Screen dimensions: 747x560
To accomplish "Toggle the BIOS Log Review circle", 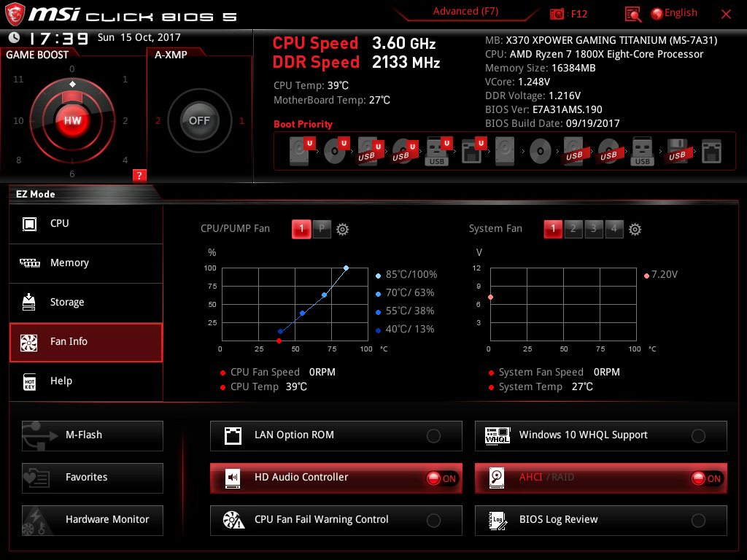I will pyautogui.click(x=698, y=521).
